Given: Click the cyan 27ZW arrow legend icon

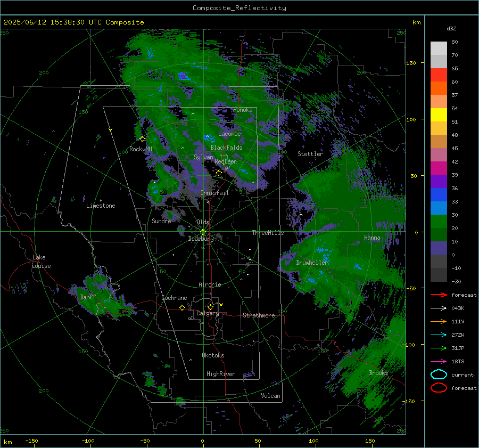Looking at the screenshot, I should (x=439, y=335).
